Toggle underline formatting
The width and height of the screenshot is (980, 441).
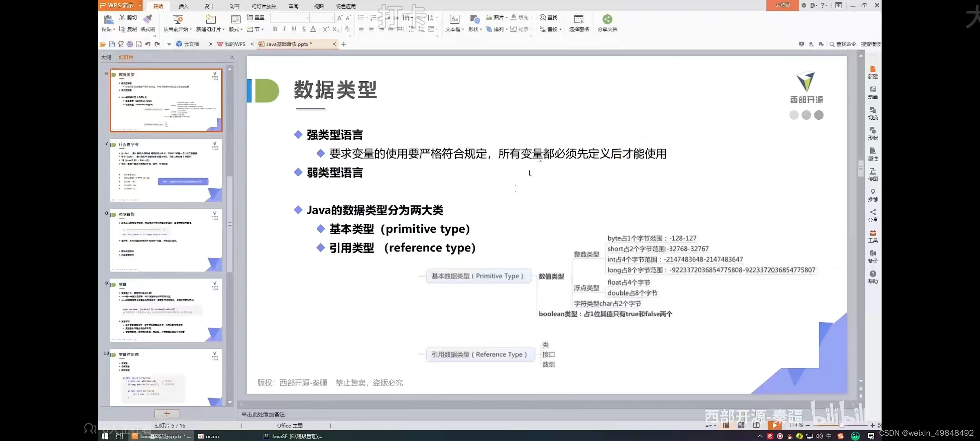294,29
